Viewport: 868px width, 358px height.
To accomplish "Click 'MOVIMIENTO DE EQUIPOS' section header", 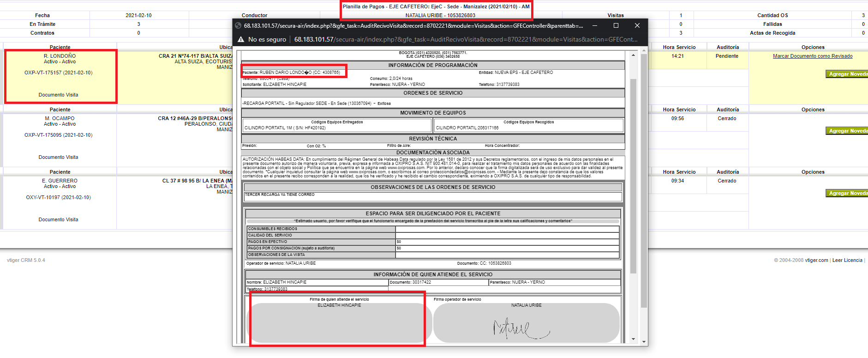I will coord(433,113).
